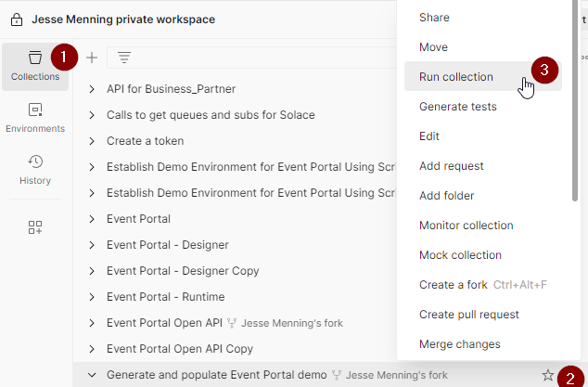This screenshot has width=588, height=387.
Task: Click the lock icon beside workspace name
Action: (17, 19)
